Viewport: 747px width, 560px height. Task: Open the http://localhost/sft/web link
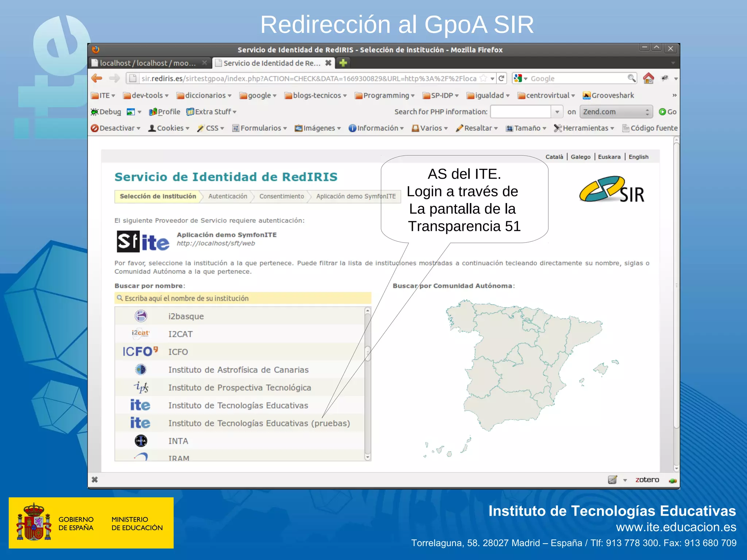tap(216, 244)
